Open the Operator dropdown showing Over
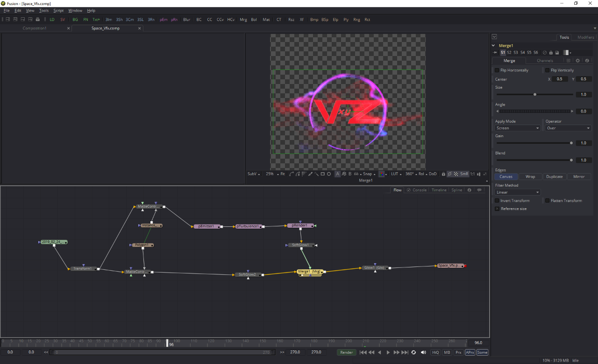This screenshot has height=364, width=598. [568, 128]
